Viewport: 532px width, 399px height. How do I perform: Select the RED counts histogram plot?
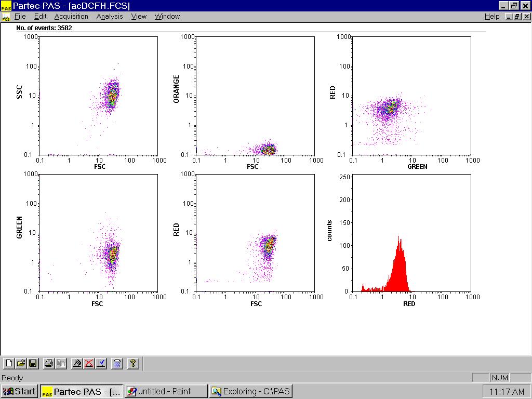[x=411, y=233]
